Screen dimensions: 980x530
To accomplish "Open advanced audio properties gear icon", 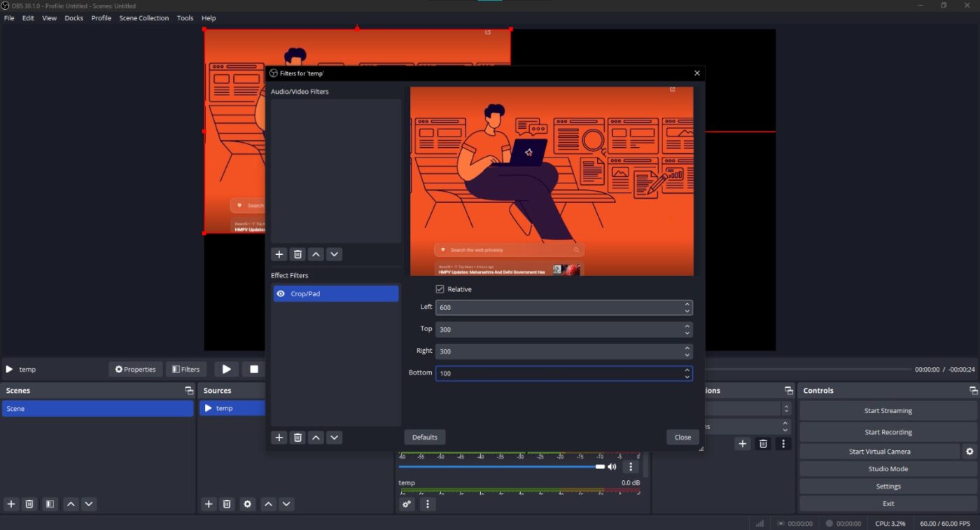I will click(x=407, y=504).
